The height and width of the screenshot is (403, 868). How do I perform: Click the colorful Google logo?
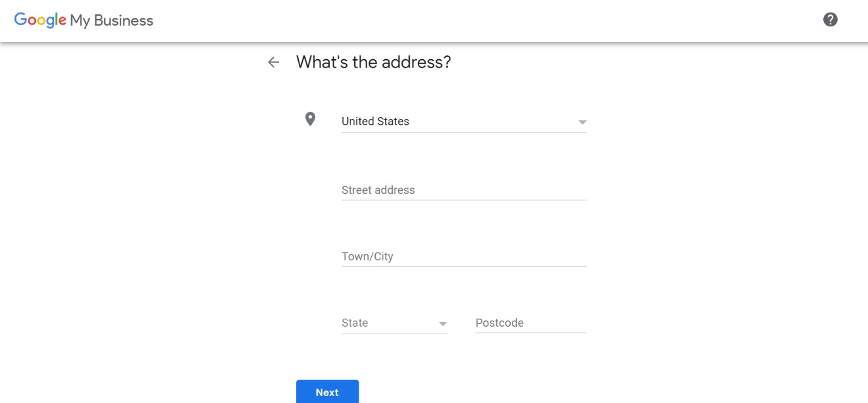pyautogui.click(x=40, y=20)
